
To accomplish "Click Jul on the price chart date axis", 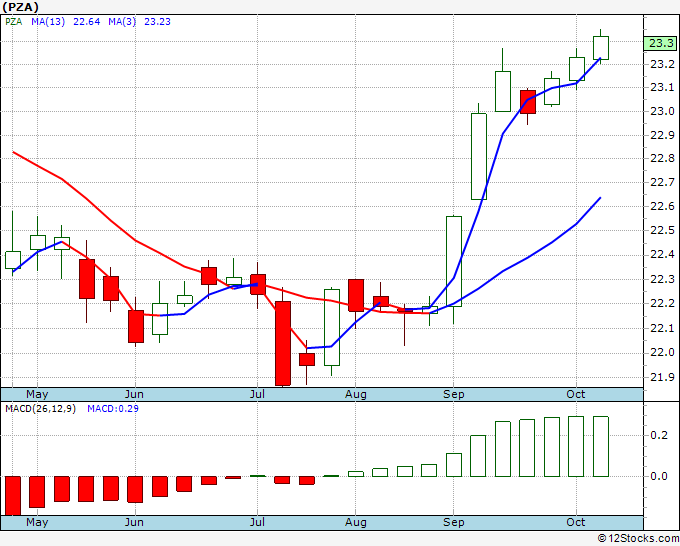I will [x=257, y=394].
